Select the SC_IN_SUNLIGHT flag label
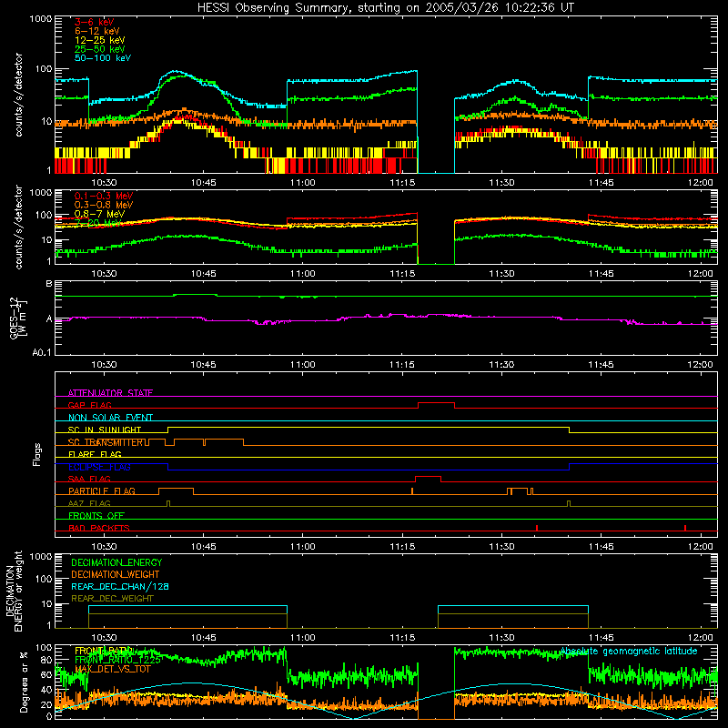The height and width of the screenshot is (728, 728). click(105, 430)
